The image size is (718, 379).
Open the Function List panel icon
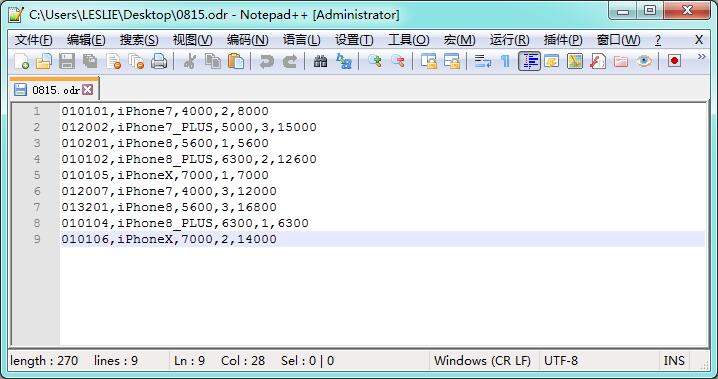coord(598,61)
